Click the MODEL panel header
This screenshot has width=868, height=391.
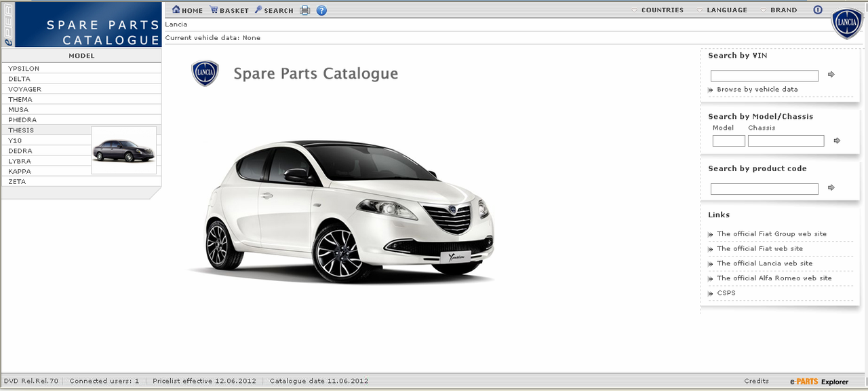click(x=81, y=56)
